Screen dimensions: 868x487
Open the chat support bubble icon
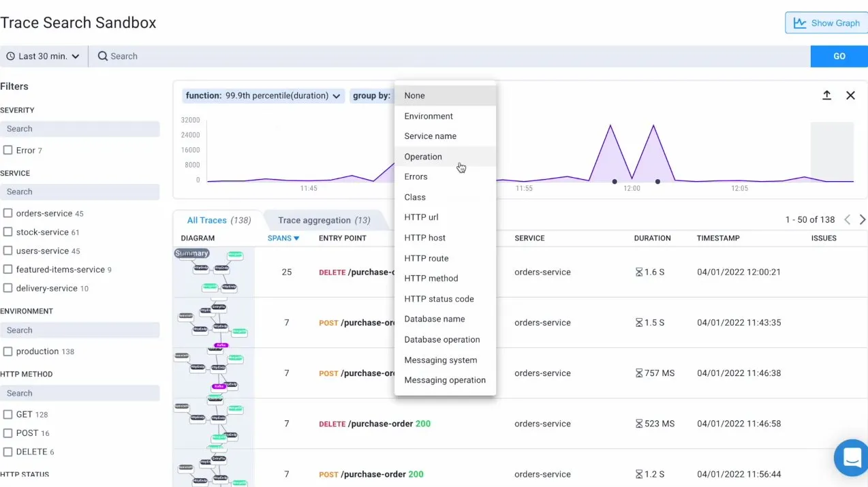[x=852, y=457]
